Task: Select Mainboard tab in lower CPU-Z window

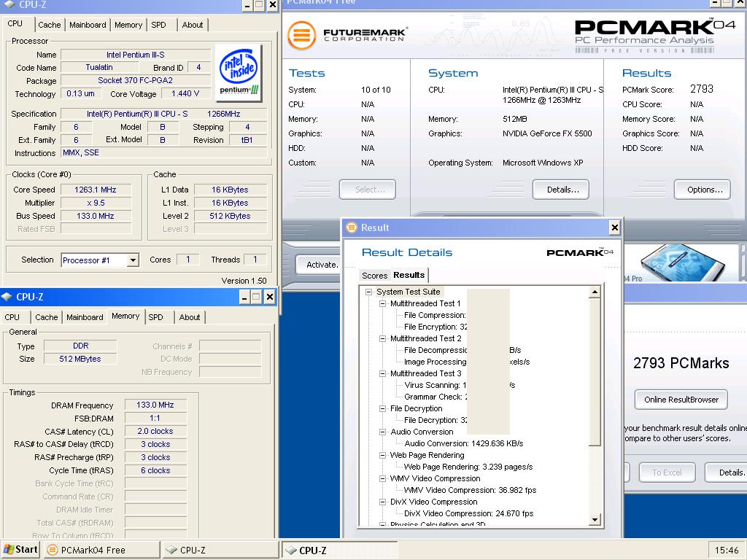Action: (85, 317)
